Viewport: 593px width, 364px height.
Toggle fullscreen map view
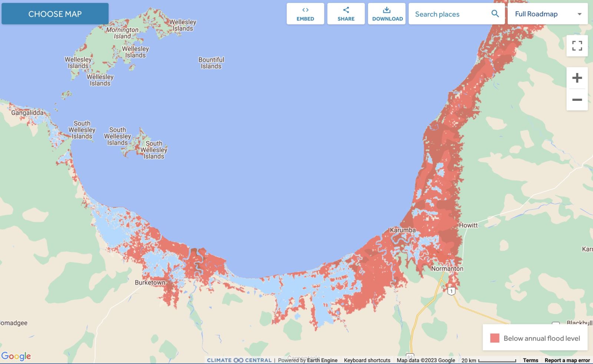(577, 46)
